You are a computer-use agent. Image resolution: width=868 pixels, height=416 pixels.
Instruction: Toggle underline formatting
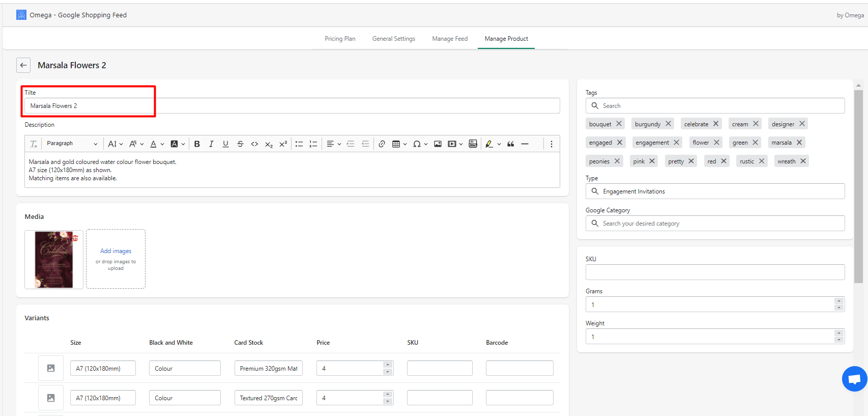point(225,144)
